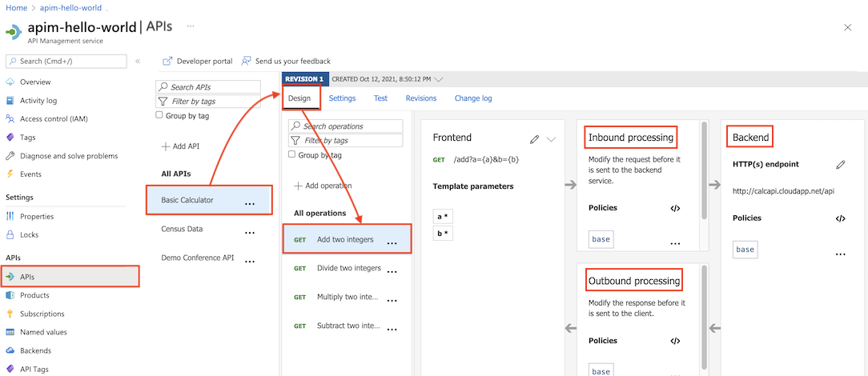Open Access control (IAM)

pos(54,119)
